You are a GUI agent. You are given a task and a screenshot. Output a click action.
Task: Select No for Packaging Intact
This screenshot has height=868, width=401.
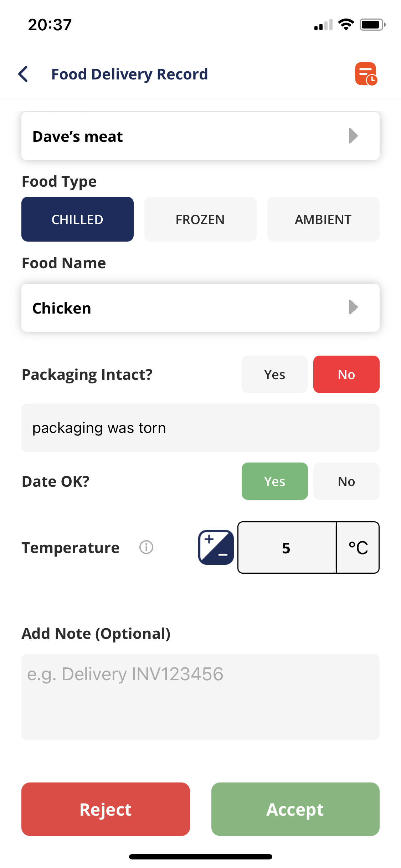click(346, 374)
